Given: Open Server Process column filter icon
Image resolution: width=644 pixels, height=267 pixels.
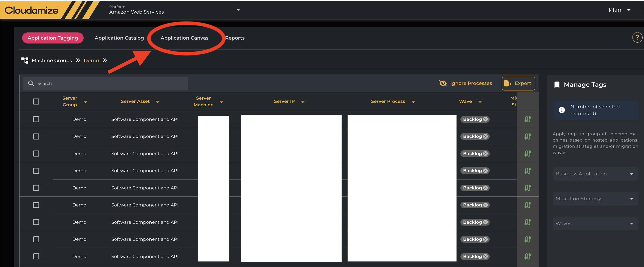Looking at the screenshot, I should tap(413, 102).
